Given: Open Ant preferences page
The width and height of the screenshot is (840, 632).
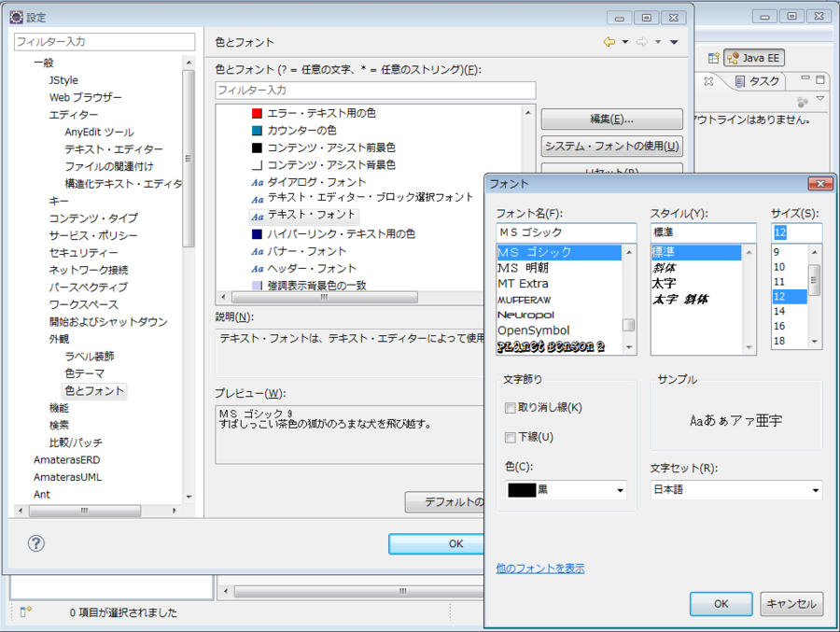Looking at the screenshot, I should 42,494.
